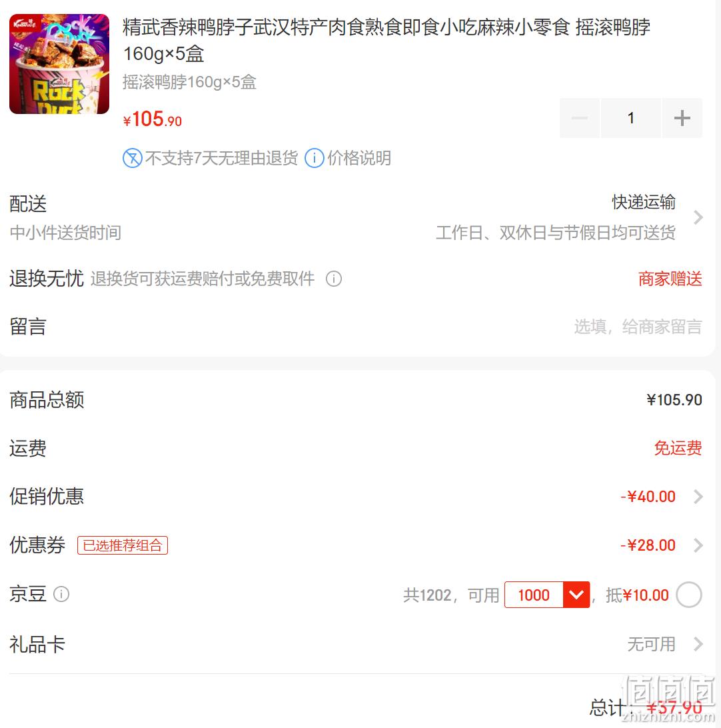This screenshot has height=728, width=721.
Task: Increase quantity with the plus button
Action: (x=682, y=118)
